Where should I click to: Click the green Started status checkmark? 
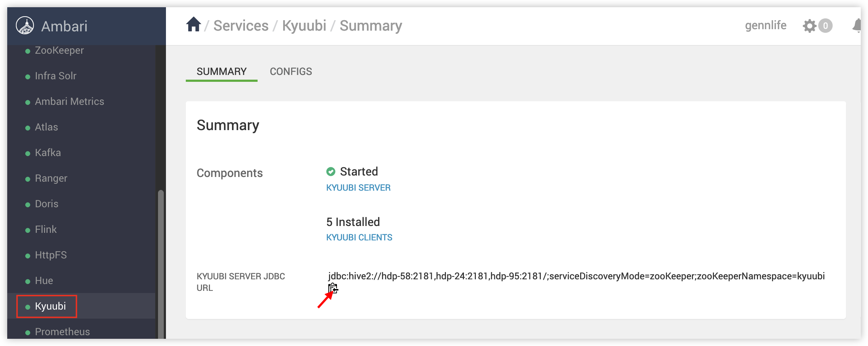pos(330,172)
